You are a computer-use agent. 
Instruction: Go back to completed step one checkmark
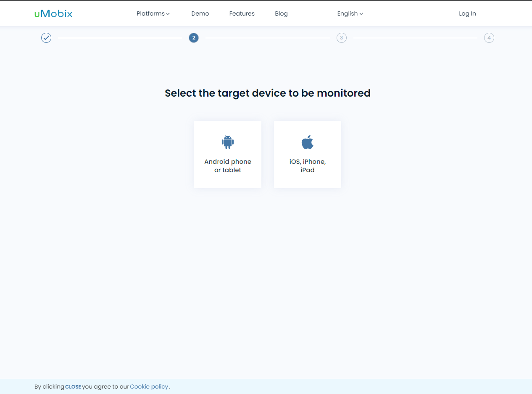(46, 38)
